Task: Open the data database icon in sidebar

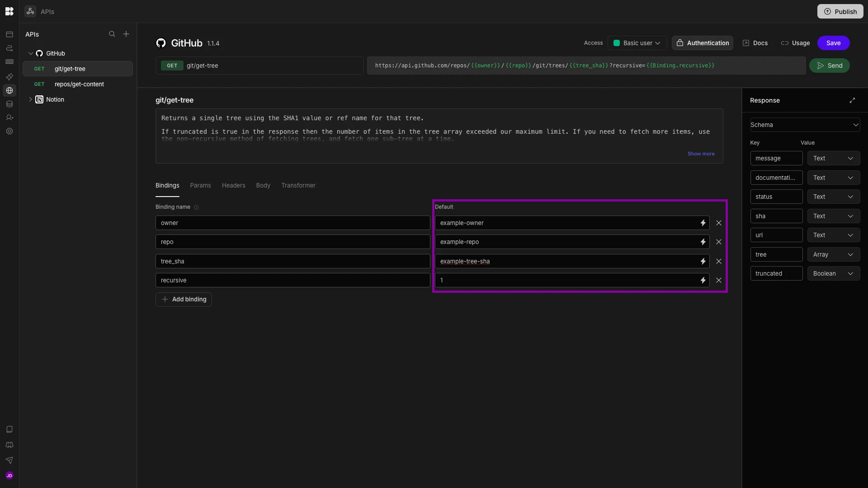Action: point(9,104)
